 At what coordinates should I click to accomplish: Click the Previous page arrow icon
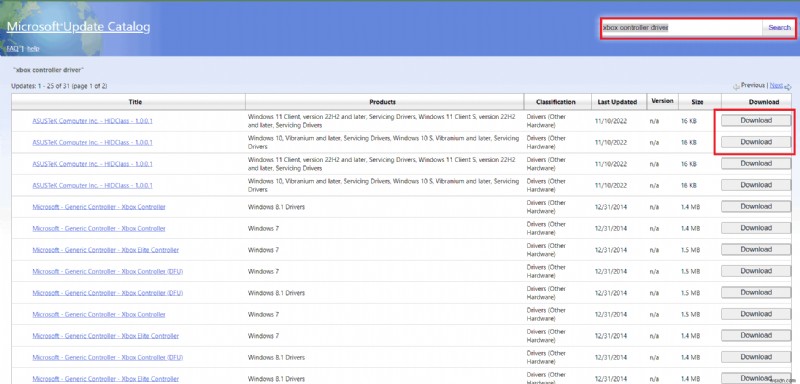(736, 87)
